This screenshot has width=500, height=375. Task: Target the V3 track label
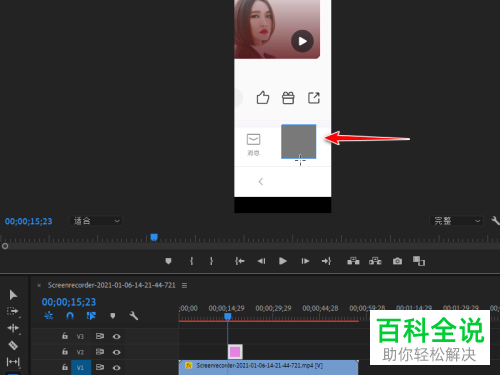pyautogui.click(x=80, y=337)
